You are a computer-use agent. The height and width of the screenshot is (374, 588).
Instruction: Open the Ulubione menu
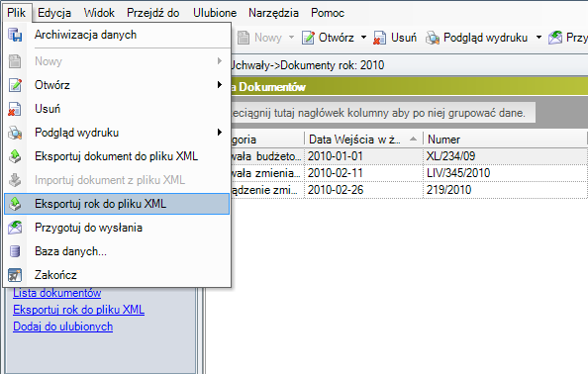pyautogui.click(x=215, y=13)
